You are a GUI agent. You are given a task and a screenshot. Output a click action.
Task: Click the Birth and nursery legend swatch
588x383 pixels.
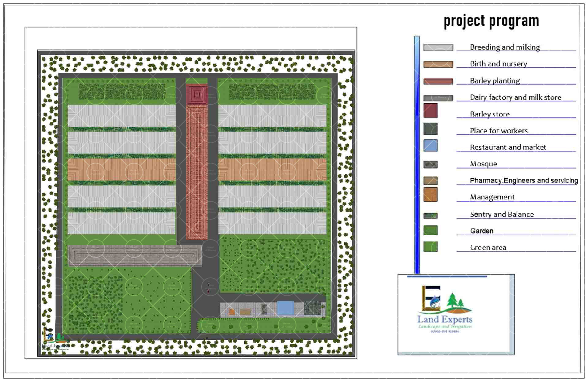click(x=438, y=64)
